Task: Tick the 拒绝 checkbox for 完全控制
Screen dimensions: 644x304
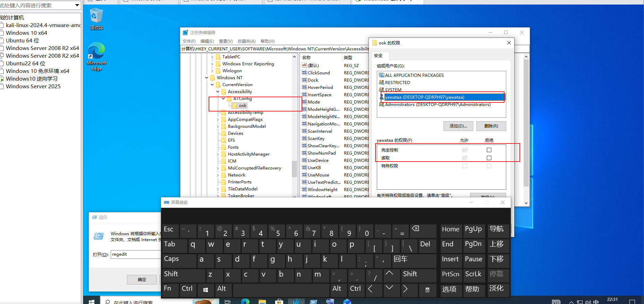Action: point(489,150)
